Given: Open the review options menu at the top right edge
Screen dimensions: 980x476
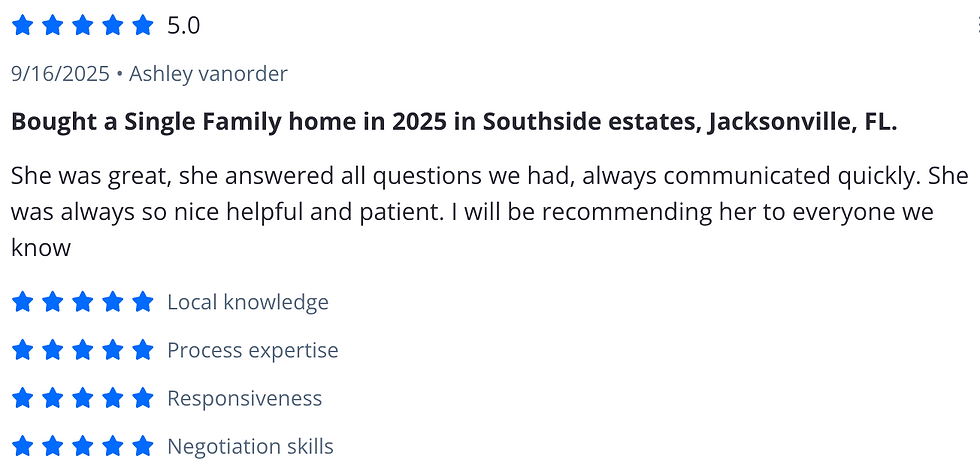Looking at the screenshot, I should coord(978,26).
